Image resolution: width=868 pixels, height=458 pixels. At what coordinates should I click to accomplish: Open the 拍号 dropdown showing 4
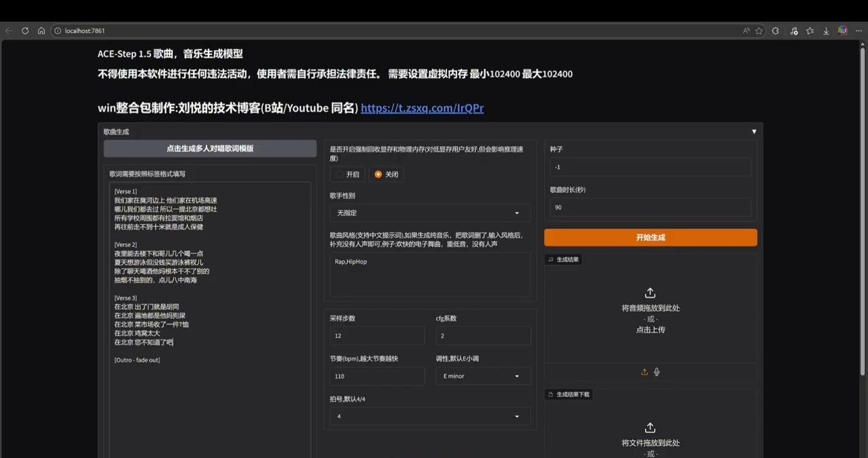(430, 417)
